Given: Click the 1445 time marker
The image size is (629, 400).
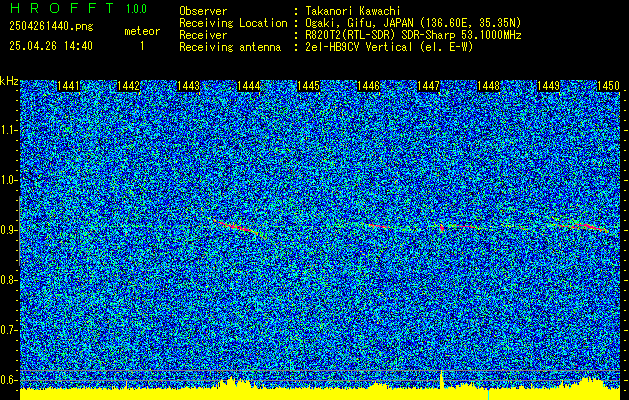Looking at the screenshot, I should click(x=308, y=86).
